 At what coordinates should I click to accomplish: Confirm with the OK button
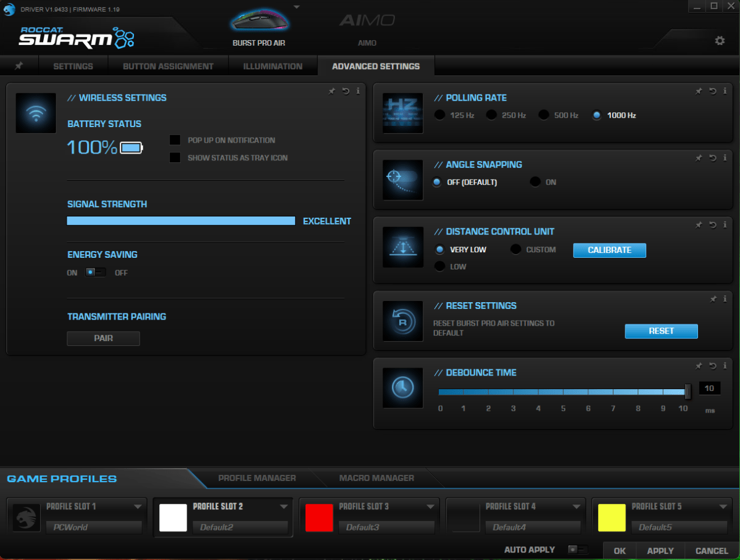620,551
